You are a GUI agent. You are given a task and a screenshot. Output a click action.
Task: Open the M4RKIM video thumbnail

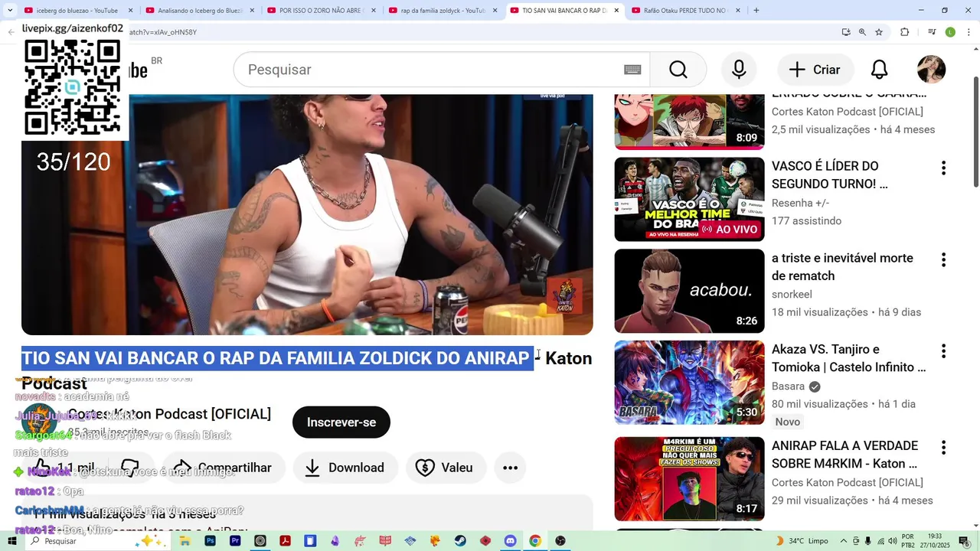[689, 479]
